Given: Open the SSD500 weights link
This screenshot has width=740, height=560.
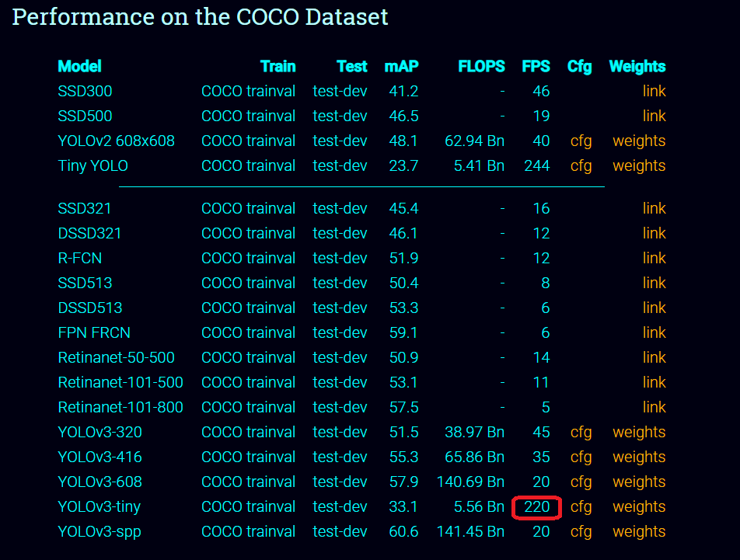Looking at the screenshot, I should (x=654, y=116).
